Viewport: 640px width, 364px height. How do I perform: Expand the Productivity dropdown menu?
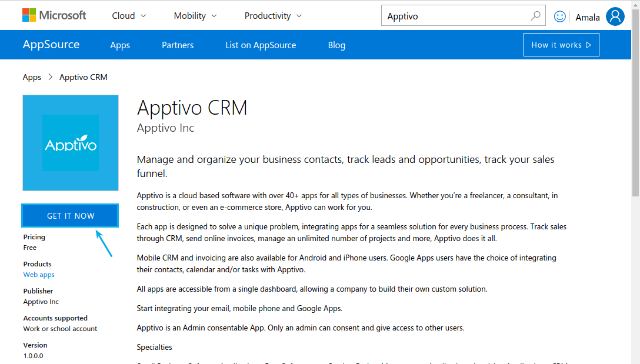pos(273,16)
